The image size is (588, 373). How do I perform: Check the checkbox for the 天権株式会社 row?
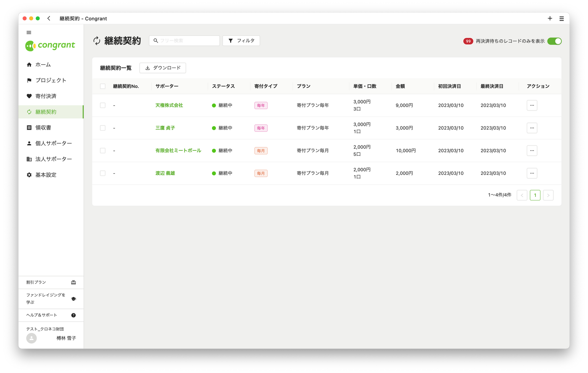(103, 105)
